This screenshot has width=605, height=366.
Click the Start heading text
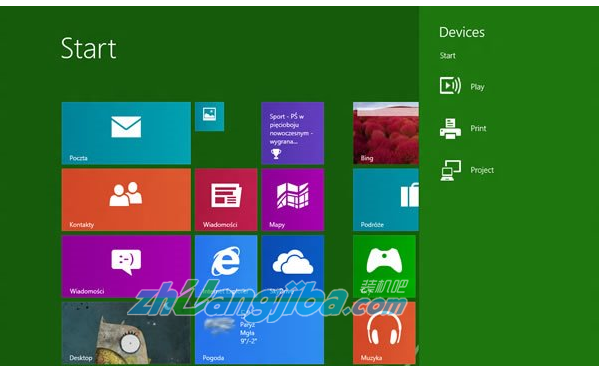(88, 49)
